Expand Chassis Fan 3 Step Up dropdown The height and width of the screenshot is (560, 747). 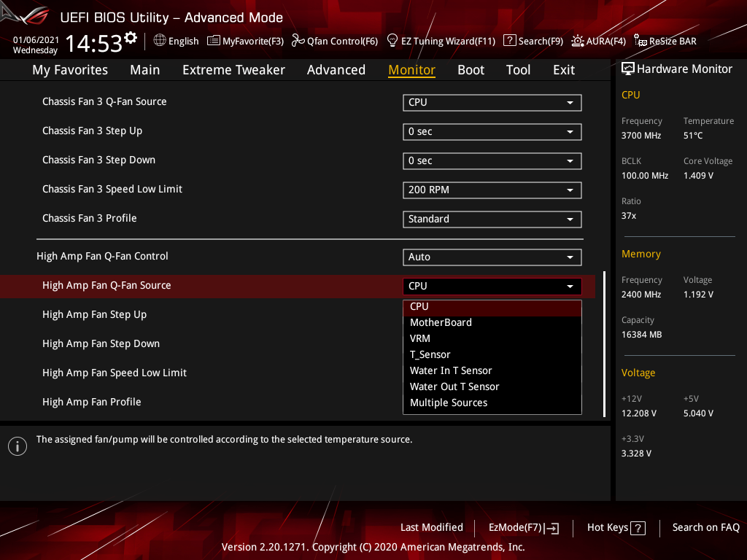click(x=492, y=131)
